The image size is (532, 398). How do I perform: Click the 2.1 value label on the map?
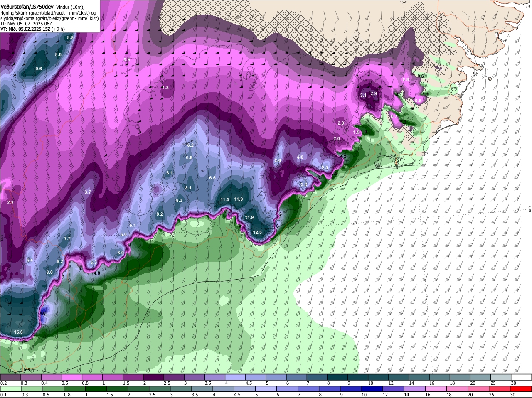10,202
